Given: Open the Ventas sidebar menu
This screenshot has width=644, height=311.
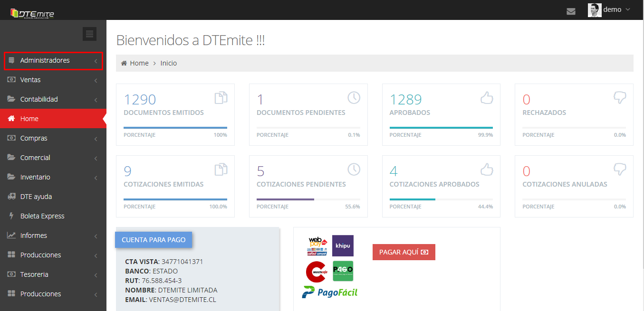Looking at the screenshot, I should pyautogui.click(x=53, y=80).
